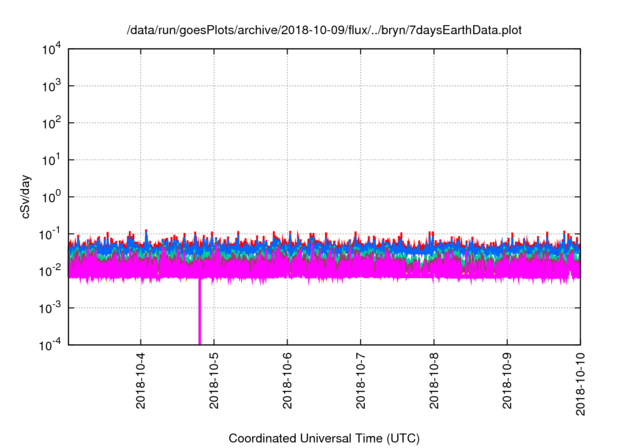
Task: Click the plot title file path text
Action: tap(324, 30)
